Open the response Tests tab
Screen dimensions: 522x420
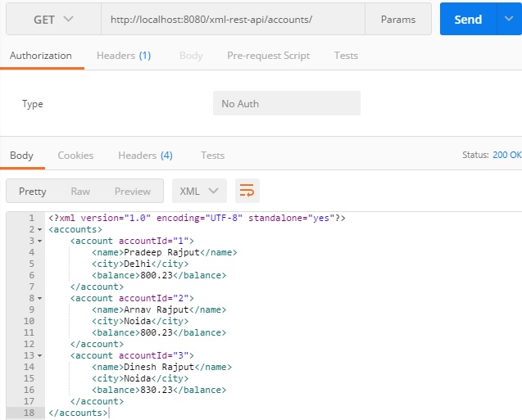(x=213, y=156)
